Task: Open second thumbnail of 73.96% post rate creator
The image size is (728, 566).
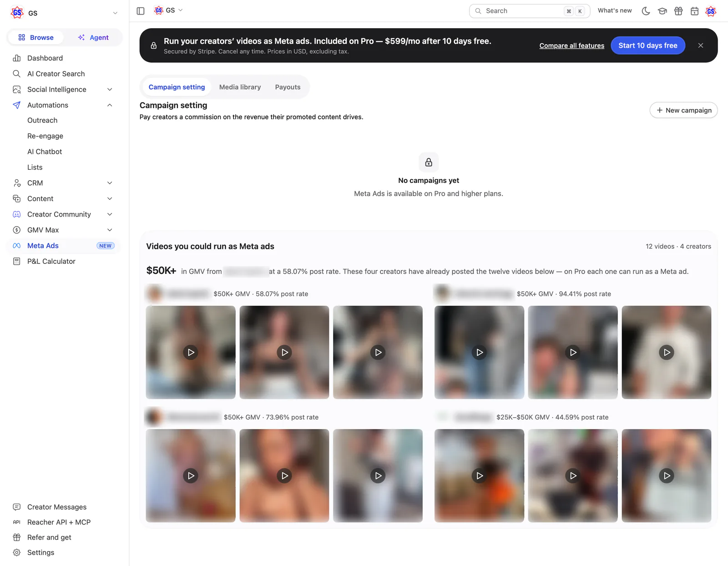Action: click(284, 475)
